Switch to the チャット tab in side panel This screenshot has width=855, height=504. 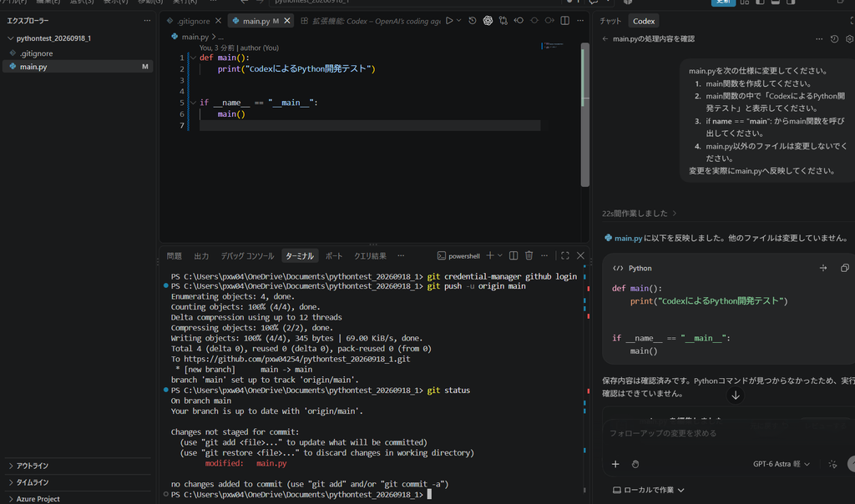pos(610,21)
